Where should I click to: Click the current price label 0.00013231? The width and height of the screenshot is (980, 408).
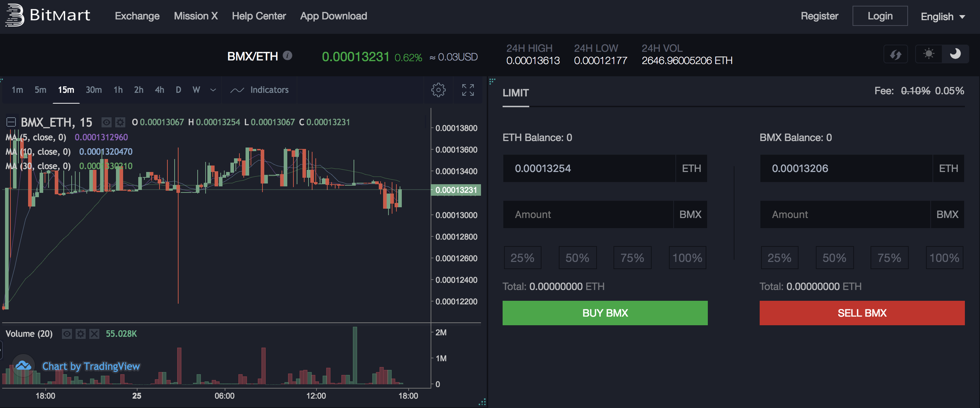point(456,190)
